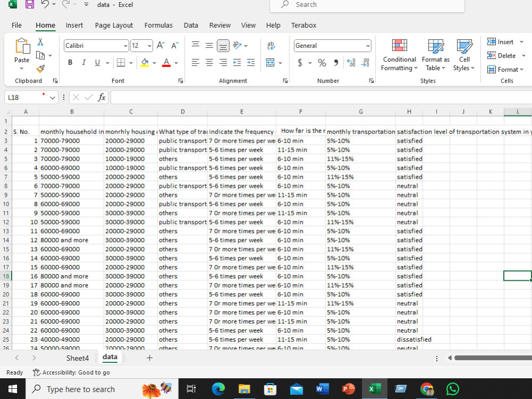Add a new sheet with plus
Viewport: 532px width, 399px height.
[149, 358]
